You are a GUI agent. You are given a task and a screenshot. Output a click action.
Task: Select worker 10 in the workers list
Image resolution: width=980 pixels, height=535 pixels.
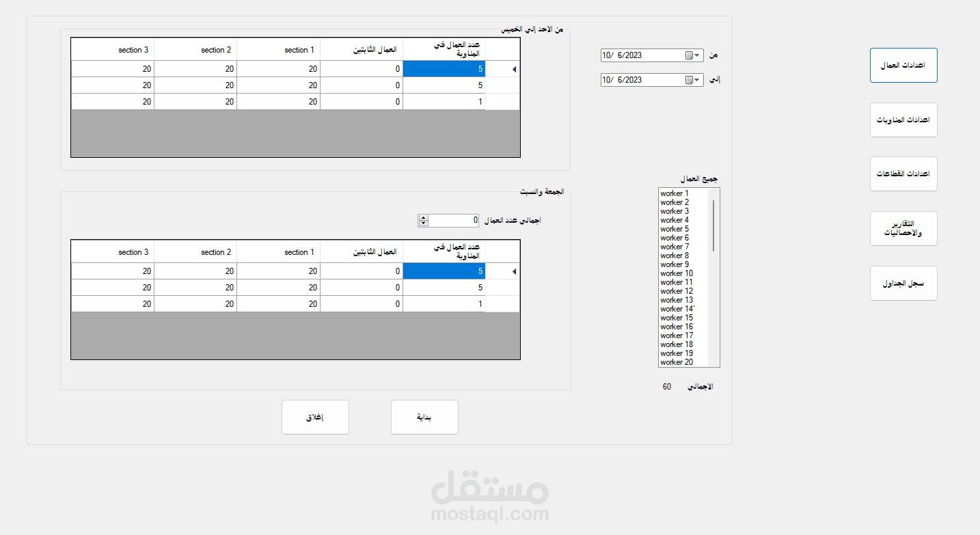(x=677, y=273)
